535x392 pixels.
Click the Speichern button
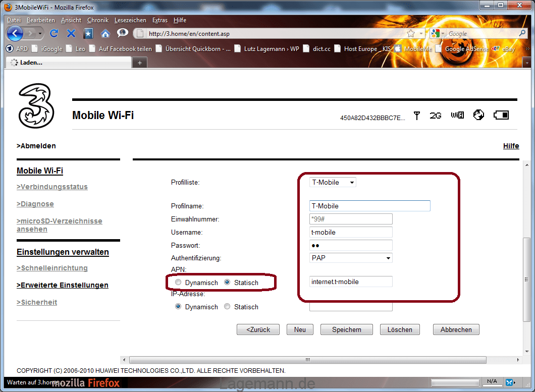347,329
